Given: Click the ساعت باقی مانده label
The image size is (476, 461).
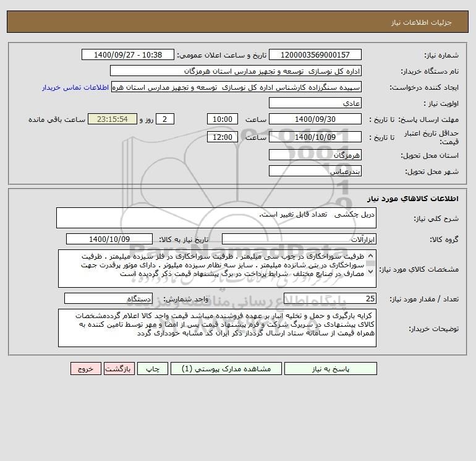Looking at the screenshot, I should 57,119.
